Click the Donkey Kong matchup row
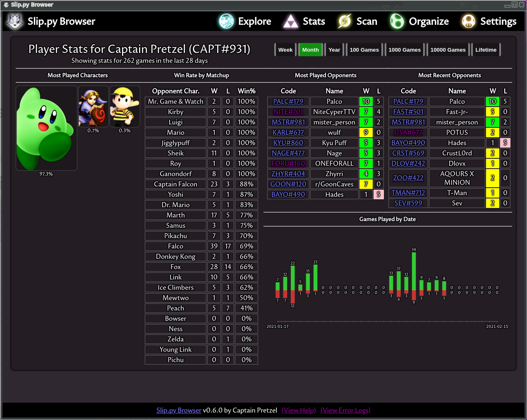The height and width of the screenshot is (420, 527). tap(201, 256)
